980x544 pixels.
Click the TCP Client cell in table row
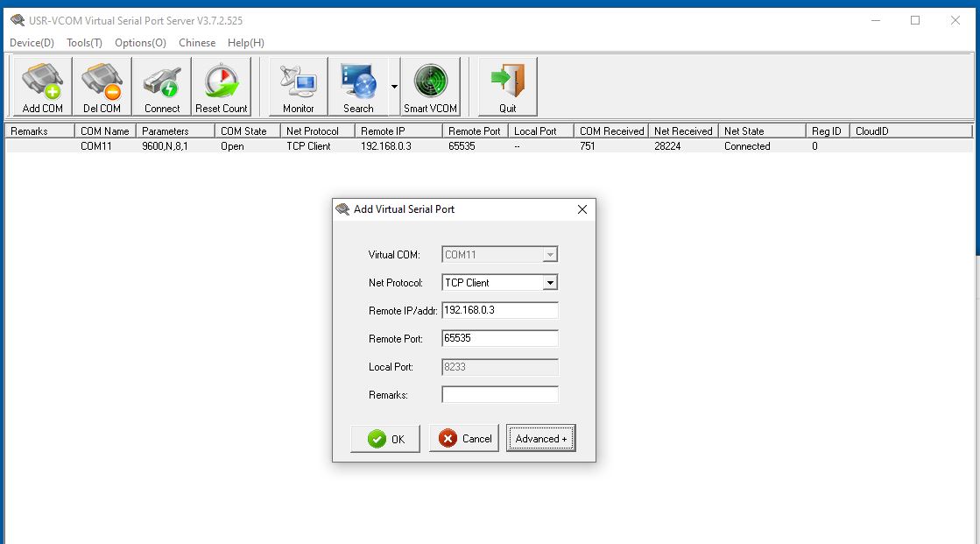pyautogui.click(x=309, y=146)
